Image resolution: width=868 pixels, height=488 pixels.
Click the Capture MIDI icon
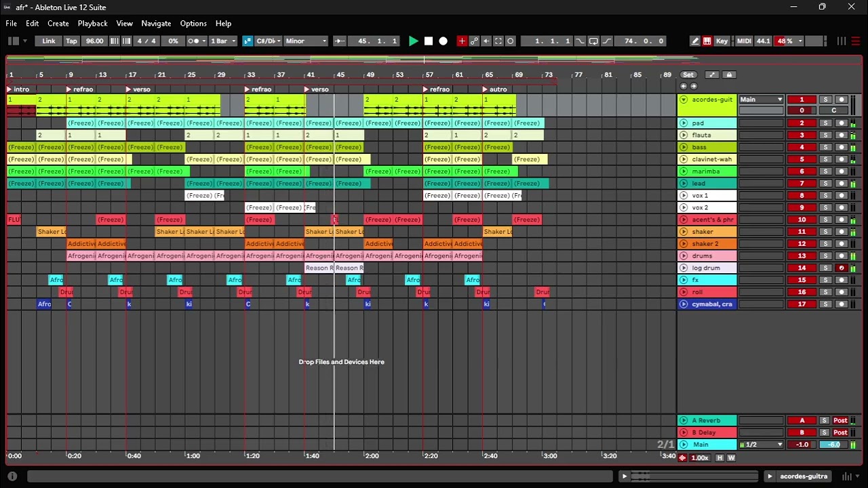[498, 41]
